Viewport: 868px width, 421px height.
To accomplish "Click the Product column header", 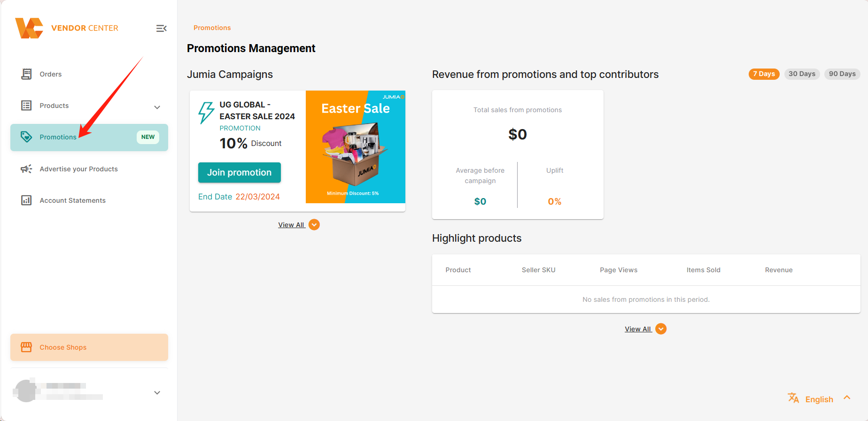I will tap(458, 270).
